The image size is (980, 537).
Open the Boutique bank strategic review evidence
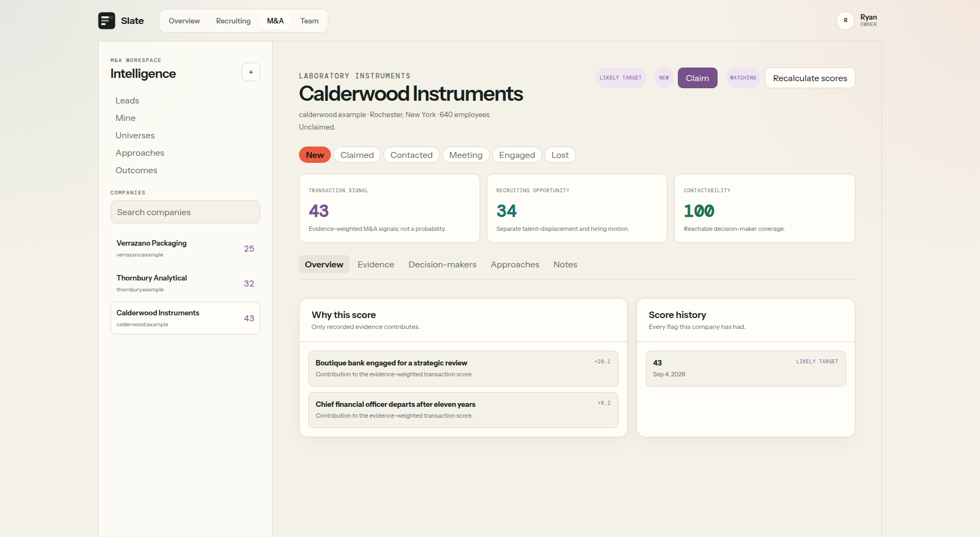[463, 369]
